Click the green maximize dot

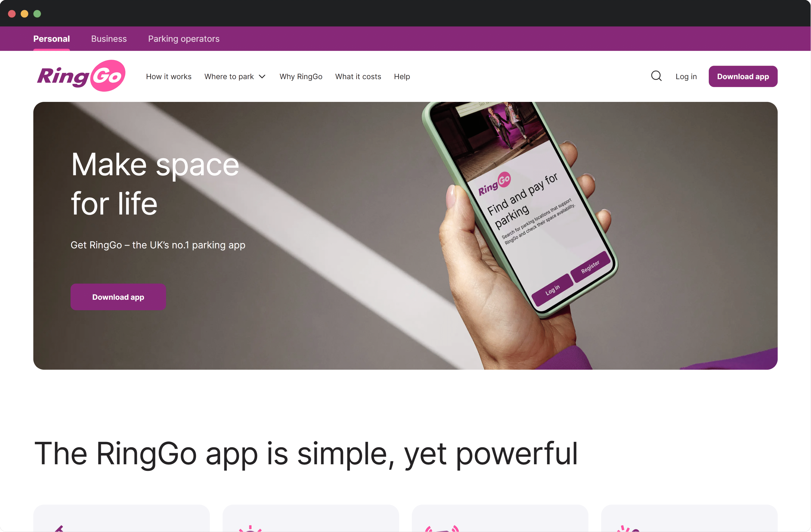point(37,14)
